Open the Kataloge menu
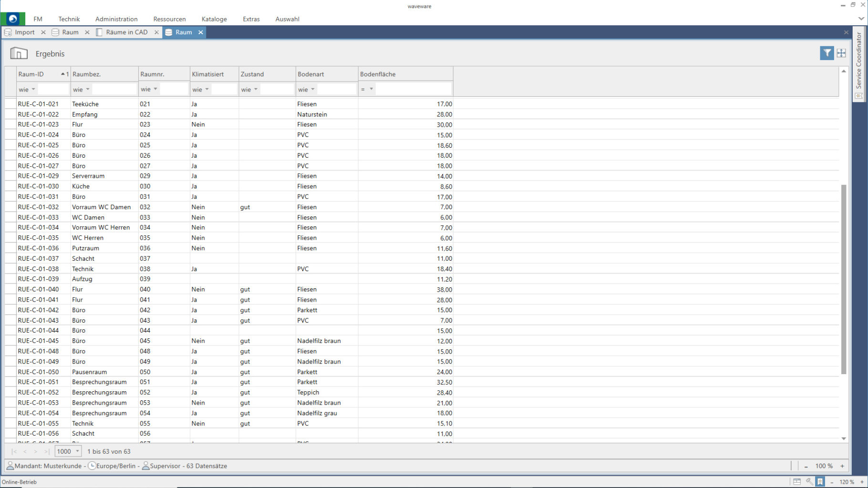 pyautogui.click(x=214, y=19)
